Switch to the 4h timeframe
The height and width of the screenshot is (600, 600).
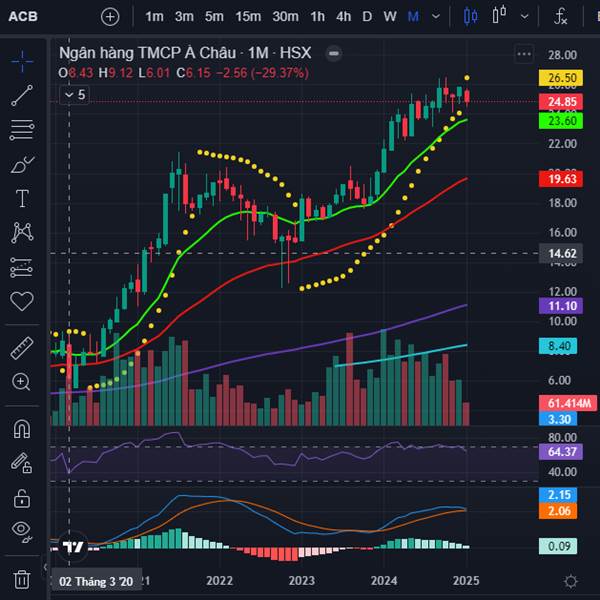[343, 17]
